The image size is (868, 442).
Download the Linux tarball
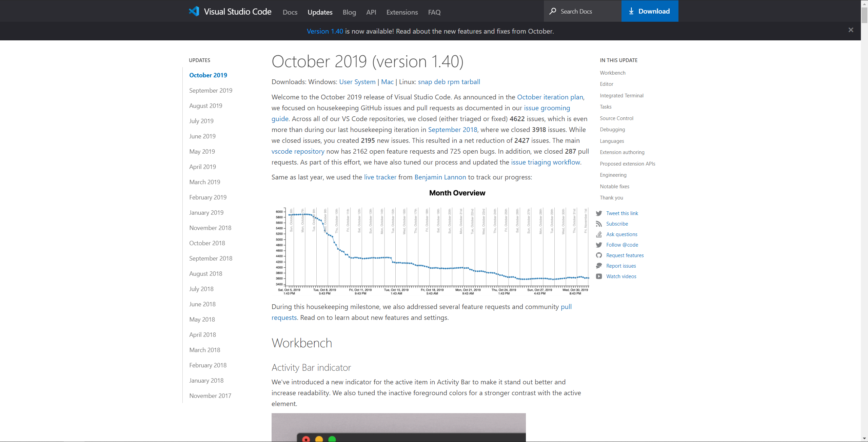point(470,81)
